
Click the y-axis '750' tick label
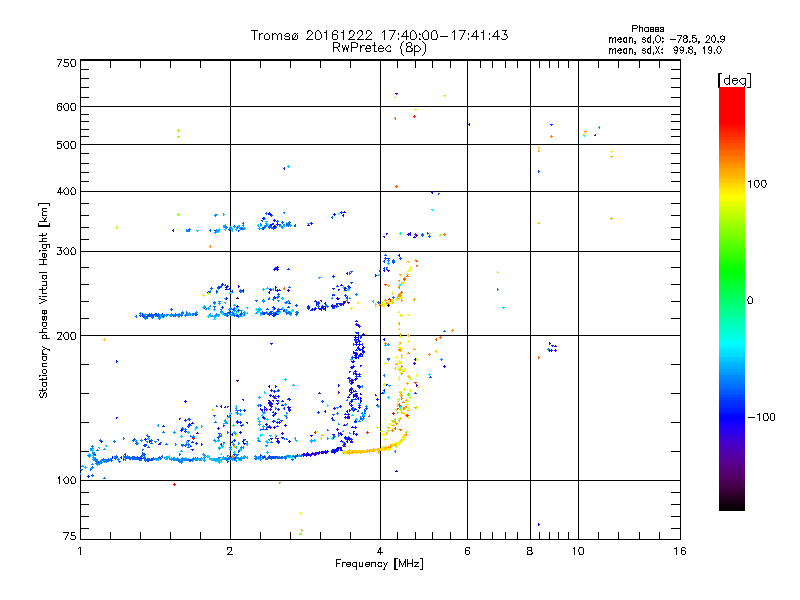pyautogui.click(x=66, y=63)
